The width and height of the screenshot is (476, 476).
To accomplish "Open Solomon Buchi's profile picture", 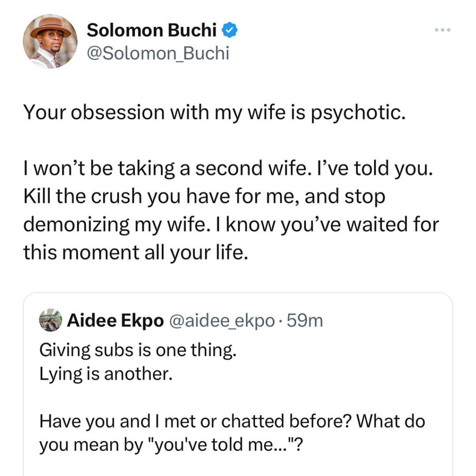I will tap(50, 42).
